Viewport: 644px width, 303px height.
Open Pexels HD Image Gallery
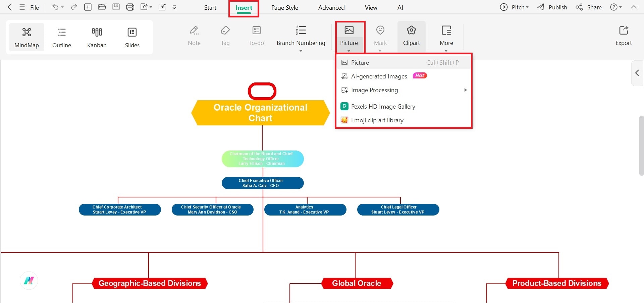(x=404, y=107)
